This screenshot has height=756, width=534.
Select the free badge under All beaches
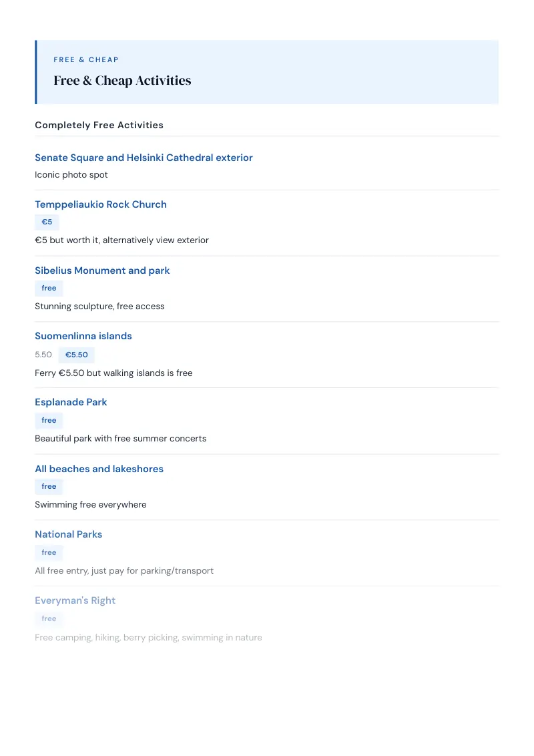[49, 486]
